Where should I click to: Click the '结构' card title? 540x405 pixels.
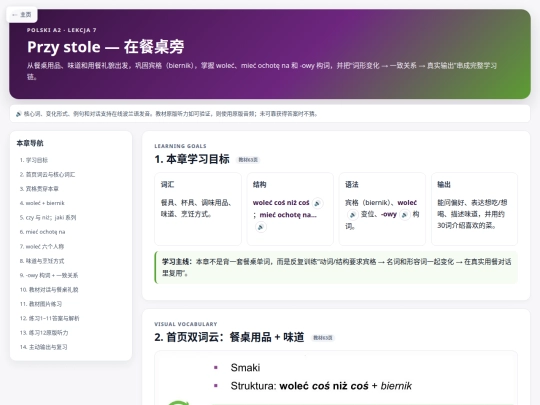(x=260, y=185)
